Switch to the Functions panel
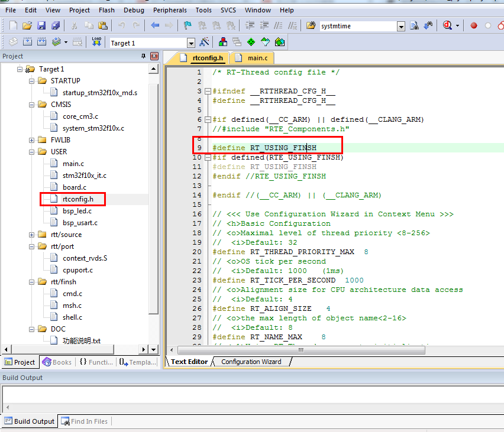The height and width of the screenshot is (432, 504). (96, 362)
